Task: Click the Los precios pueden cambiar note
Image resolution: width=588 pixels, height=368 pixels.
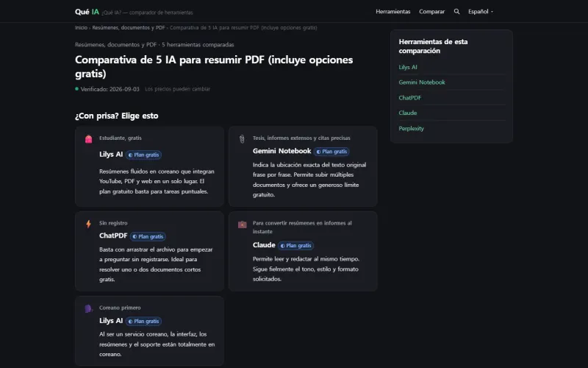Action: click(x=178, y=89)
